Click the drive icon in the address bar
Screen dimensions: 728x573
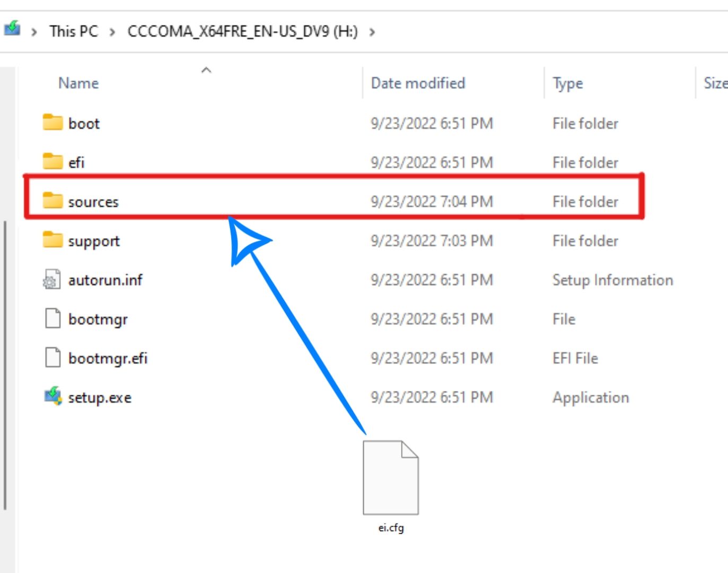[x=12, y=28]
